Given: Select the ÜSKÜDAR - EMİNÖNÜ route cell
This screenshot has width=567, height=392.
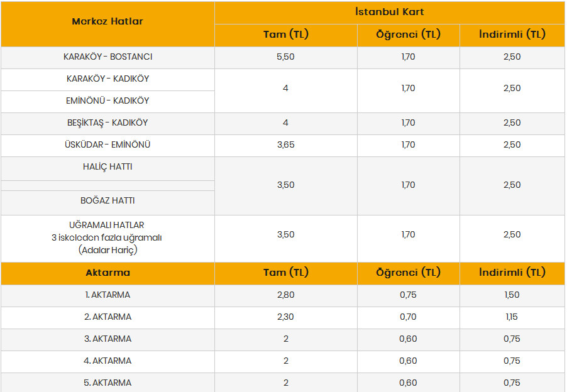Looking at the screenshot, I should (x=107, y=144).
